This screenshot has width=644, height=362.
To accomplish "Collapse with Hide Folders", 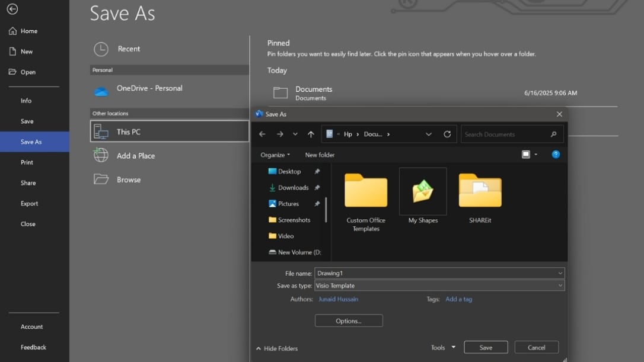I will (277, 348).
